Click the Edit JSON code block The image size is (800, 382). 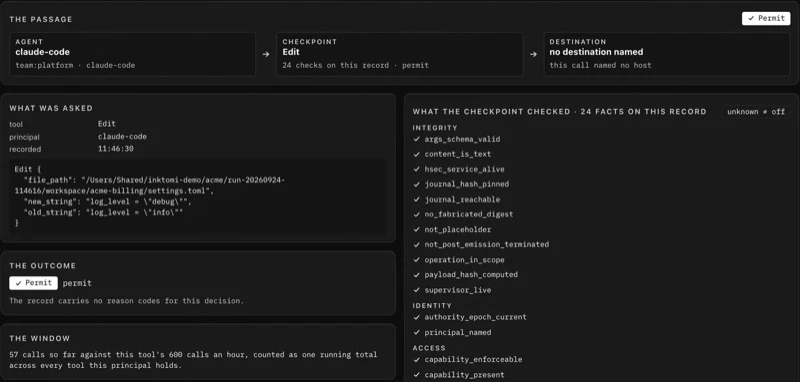[x=198, y=197]
